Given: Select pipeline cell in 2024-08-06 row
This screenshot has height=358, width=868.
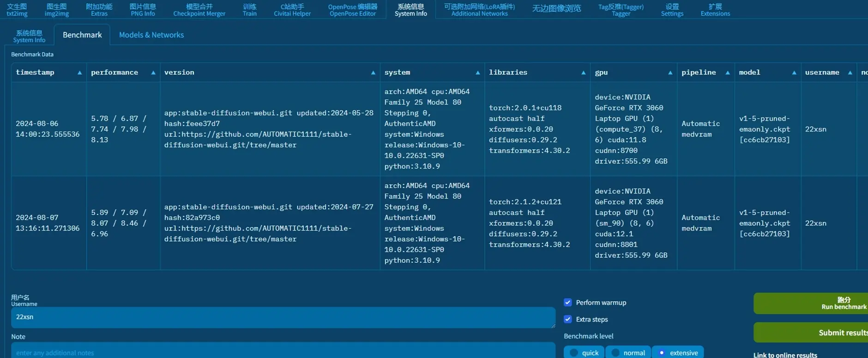Looking at the screenshot, I should pyautogui.click(x=706, y=129).
